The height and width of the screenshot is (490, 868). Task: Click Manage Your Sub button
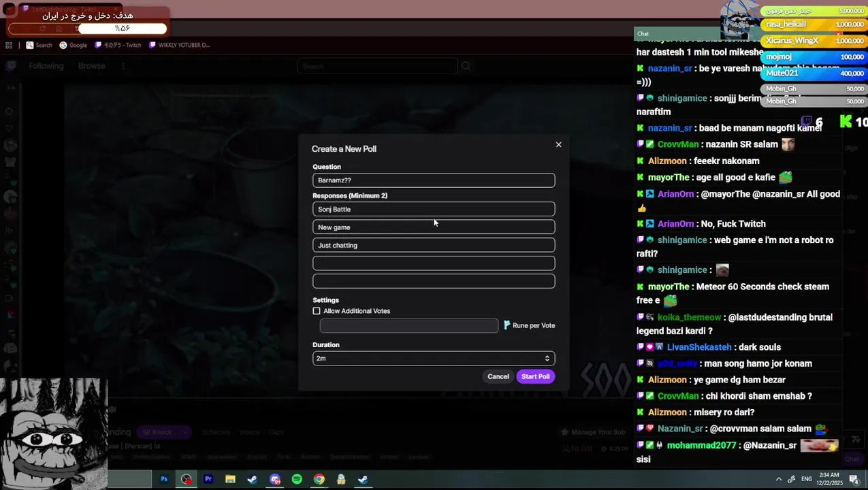point(593,432)
